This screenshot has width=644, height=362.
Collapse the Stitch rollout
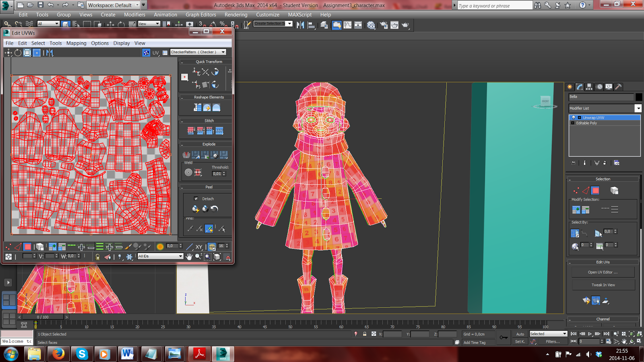click(206, 121)
